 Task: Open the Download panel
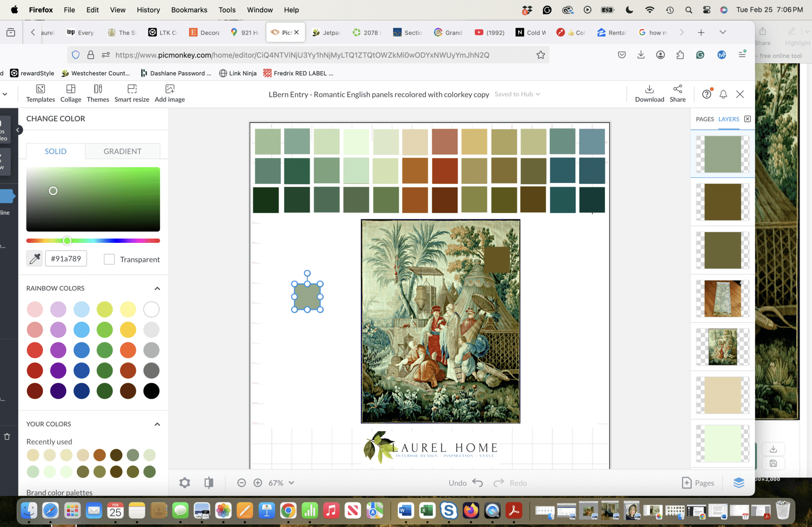[649, 93]
